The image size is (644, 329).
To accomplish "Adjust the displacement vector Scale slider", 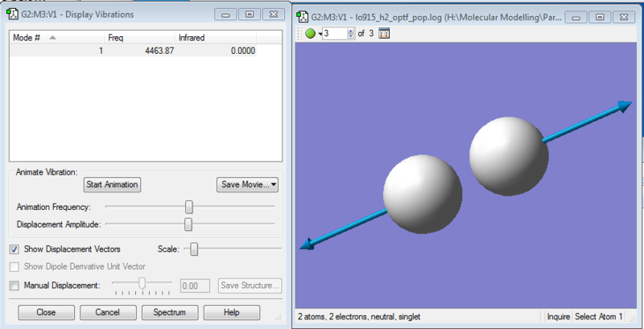I will (x=194, y=249).
